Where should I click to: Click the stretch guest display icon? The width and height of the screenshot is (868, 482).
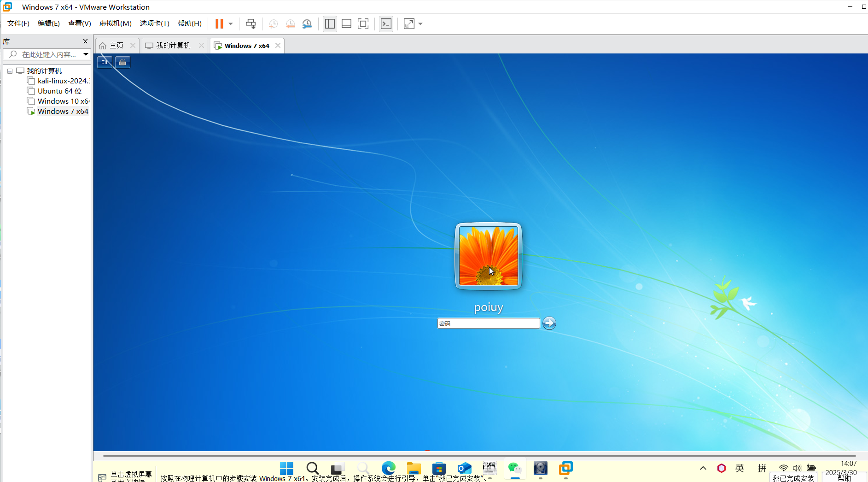(409, 24)
